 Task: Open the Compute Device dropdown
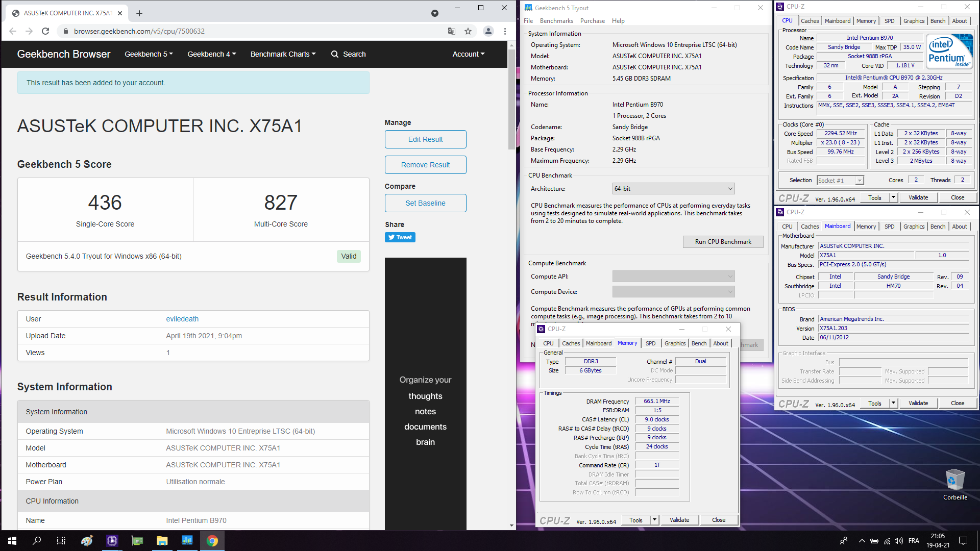(x=673, y=292)
